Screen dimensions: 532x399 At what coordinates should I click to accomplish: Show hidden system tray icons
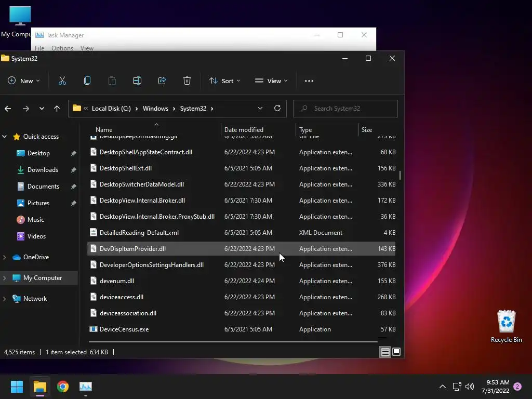tap(443, 387)
